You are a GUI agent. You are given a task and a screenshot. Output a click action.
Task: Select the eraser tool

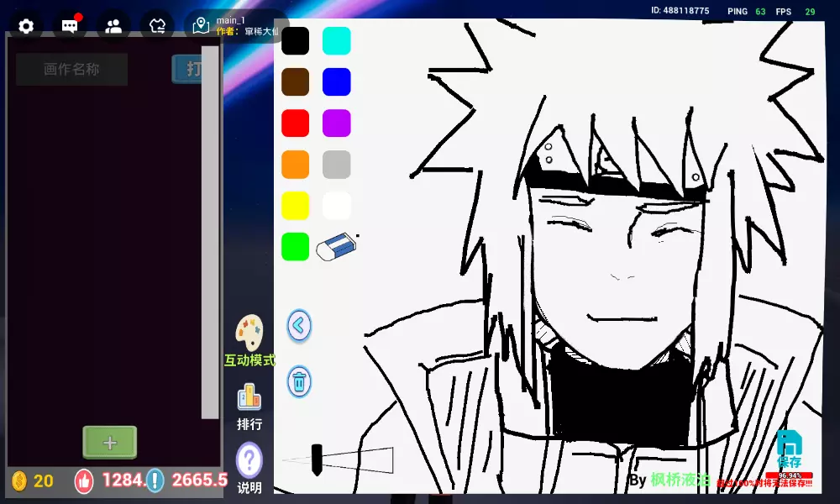click(x=337, y=247)
